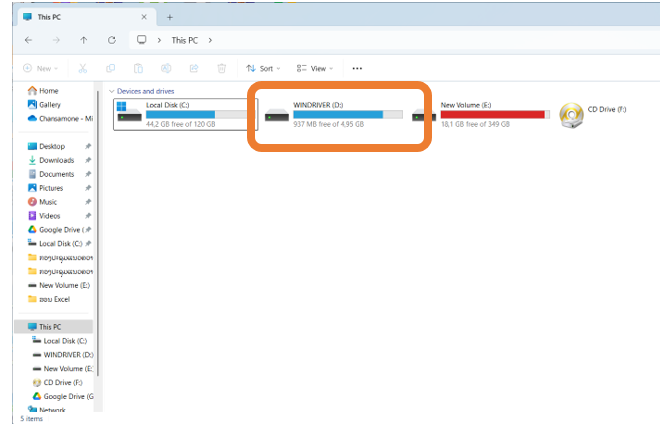
Task: Open Local Disk (C:) drive icon
Action: click(129, 115)
